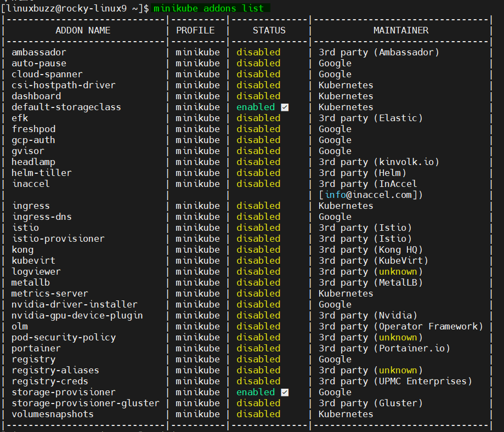Viewport: 504px width, 432px height.
Task: Select the 'volumesnapshots' addon name
Action: tap(53, 414)
